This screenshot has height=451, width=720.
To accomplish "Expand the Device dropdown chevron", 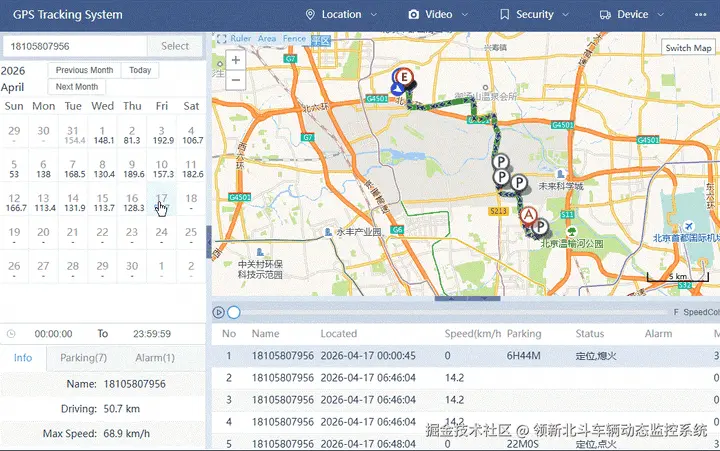I will click(x=661, y=15).
